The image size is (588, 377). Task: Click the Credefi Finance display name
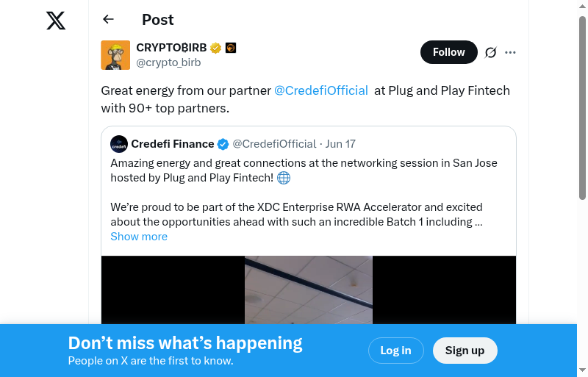click(x=173, y=144)
